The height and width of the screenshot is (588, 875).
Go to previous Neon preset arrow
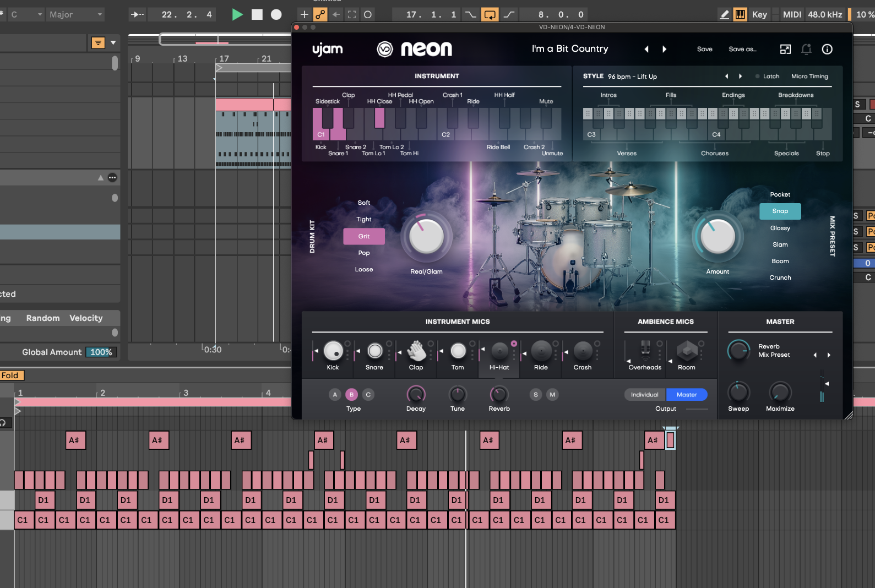point(646,50)
